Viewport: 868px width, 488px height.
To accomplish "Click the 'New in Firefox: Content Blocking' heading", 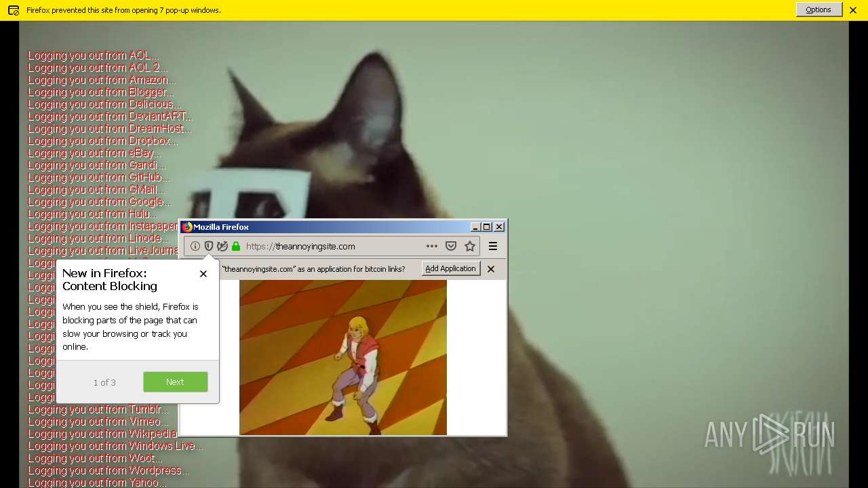I will pyautogui.click(x=110, y=280).
